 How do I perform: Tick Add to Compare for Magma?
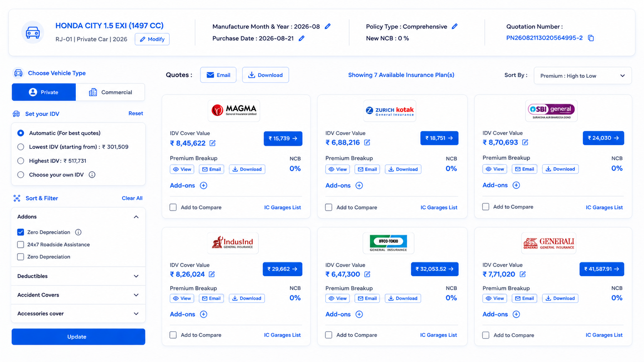pyautogui.click(x=173, y=207)
